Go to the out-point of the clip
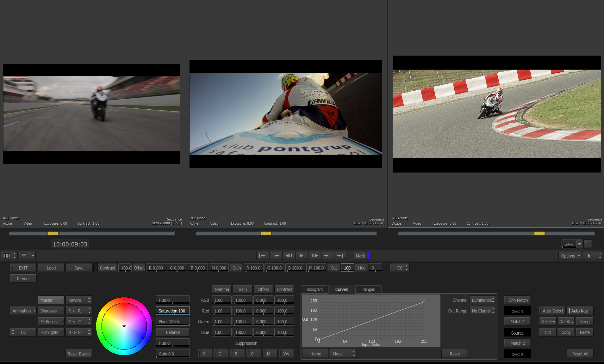The width and height of the screenshot is (604, 364). pyautogui.click(x=340, y=256)
